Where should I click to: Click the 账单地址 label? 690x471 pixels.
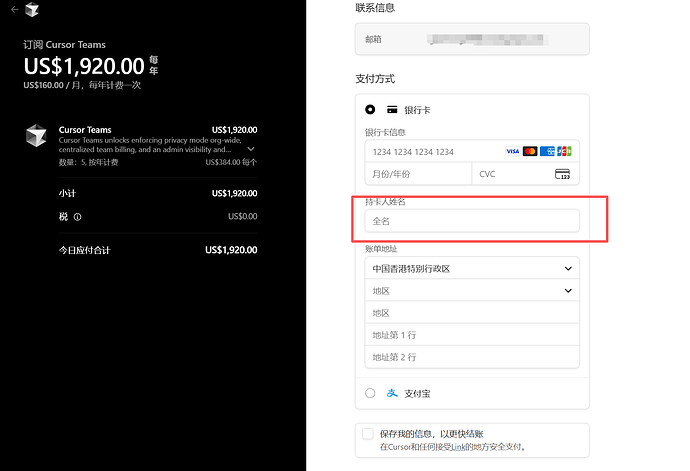click(381, 249)
